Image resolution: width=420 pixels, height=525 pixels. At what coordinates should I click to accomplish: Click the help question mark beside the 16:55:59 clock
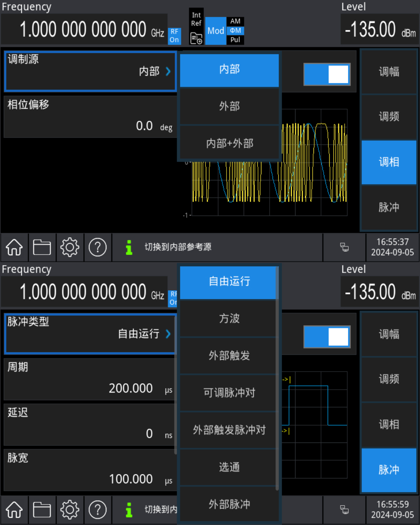(97, 510)
